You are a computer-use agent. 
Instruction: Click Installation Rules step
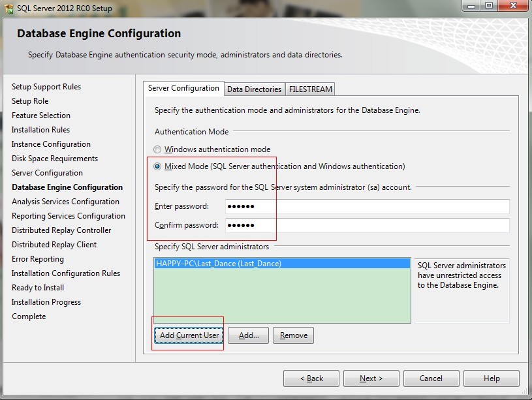point(40,130)
